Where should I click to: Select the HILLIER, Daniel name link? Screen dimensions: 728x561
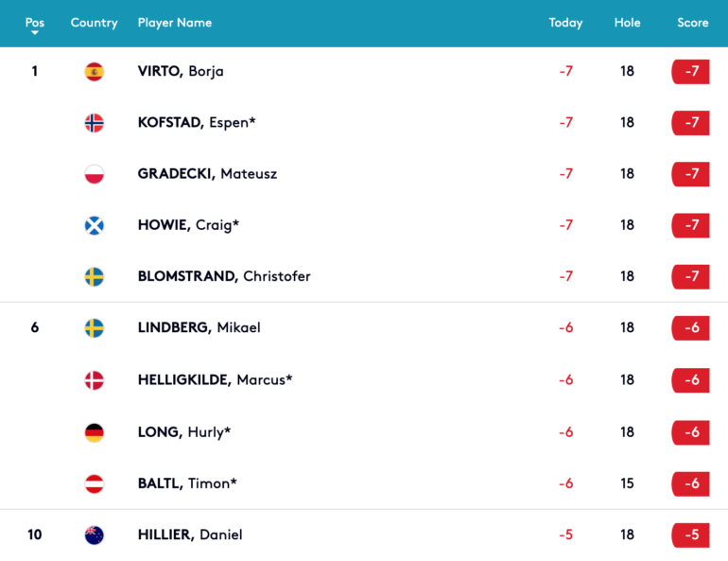pyautogui.click(x=190, y=535)
